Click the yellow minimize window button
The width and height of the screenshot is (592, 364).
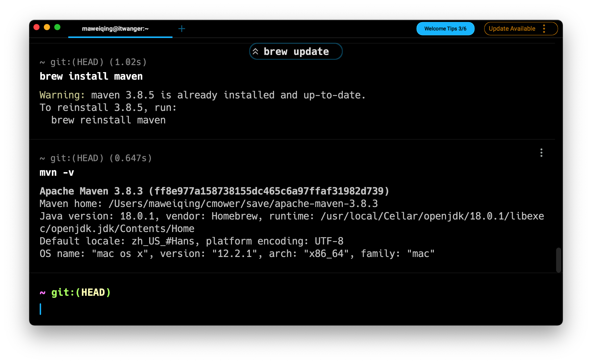point(47,27)
